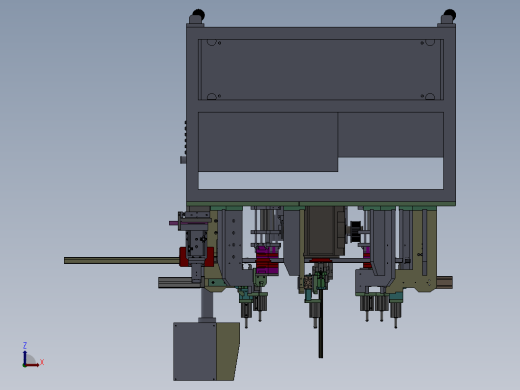
Task: Select the olive side panel beside the gray box
Action: pyautogui.click(x=228, y=351)
